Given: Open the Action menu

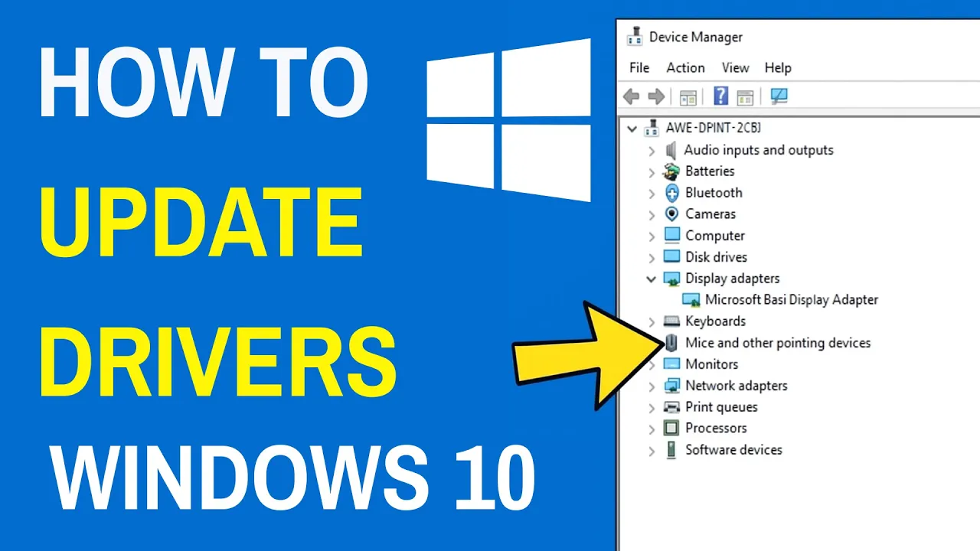Looking at the screenshot, I should 684,68.
